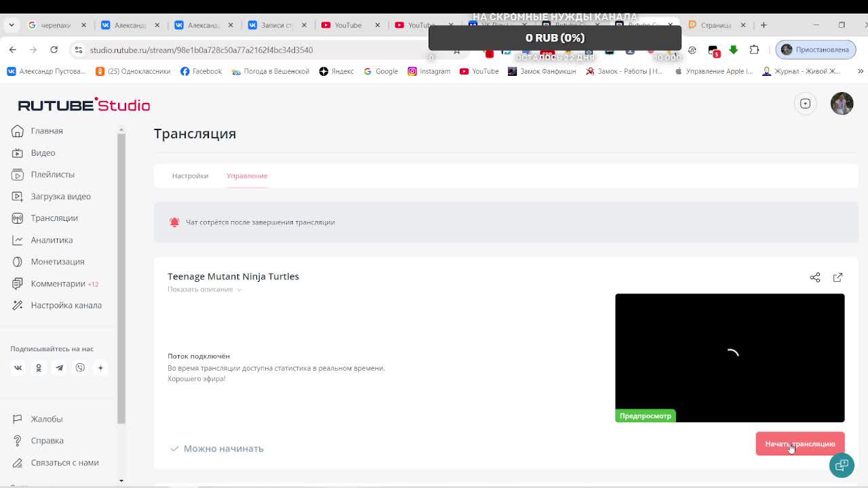This screenshot has width=868, height=488.
Task: Click the Можно начинать status text
Action: point(223,449)
